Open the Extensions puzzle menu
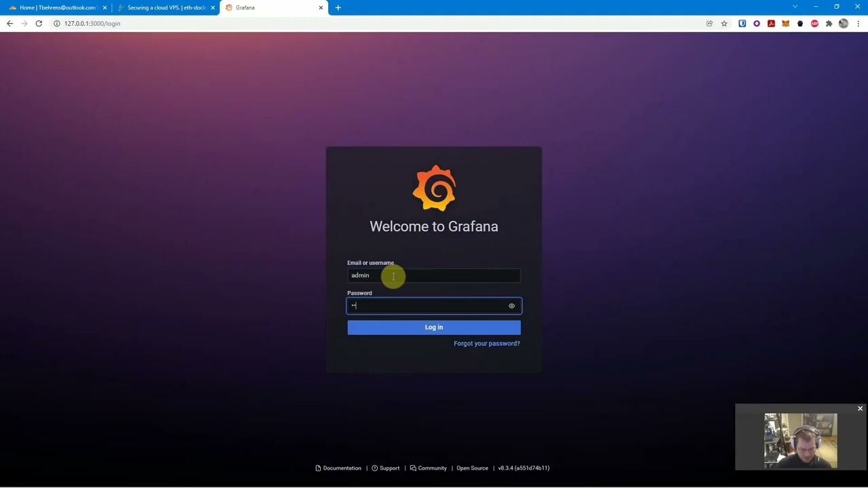 pos(829,24)
